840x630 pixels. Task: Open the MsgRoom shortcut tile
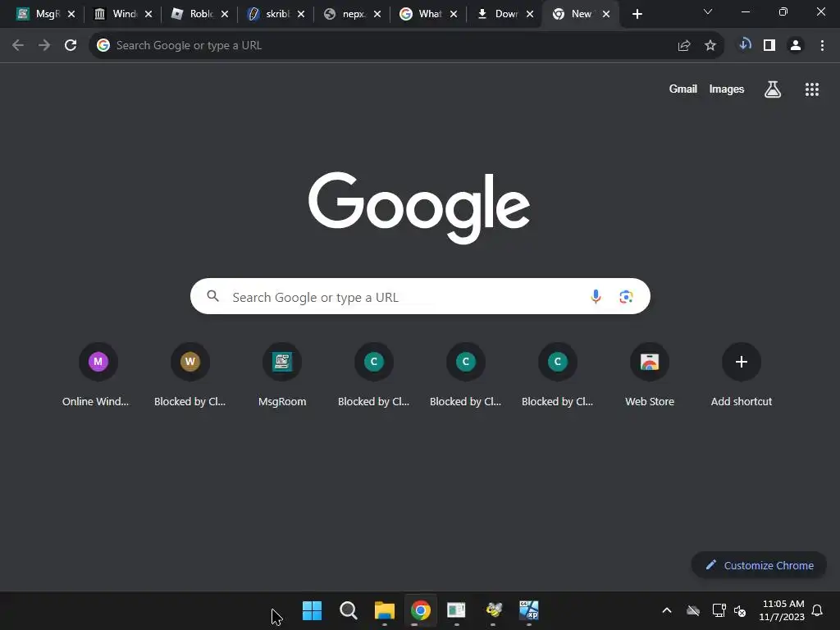pyautogui.click(x=282, y=375)
